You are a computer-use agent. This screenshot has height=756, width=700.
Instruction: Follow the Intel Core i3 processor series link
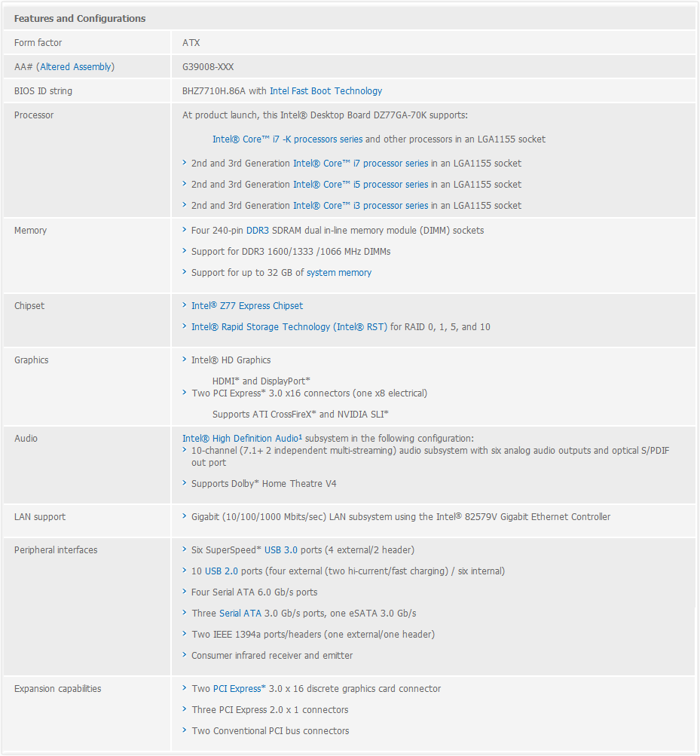coord(361,206)
